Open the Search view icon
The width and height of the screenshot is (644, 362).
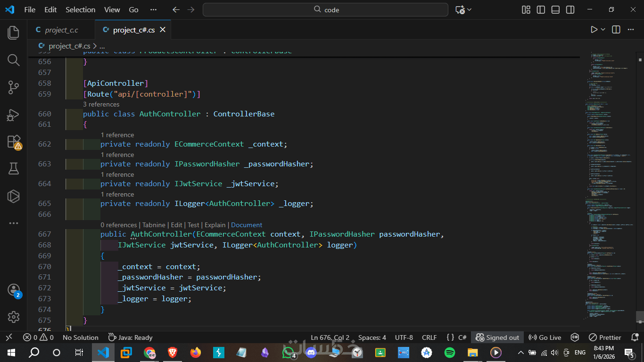[x=13, y=60]
